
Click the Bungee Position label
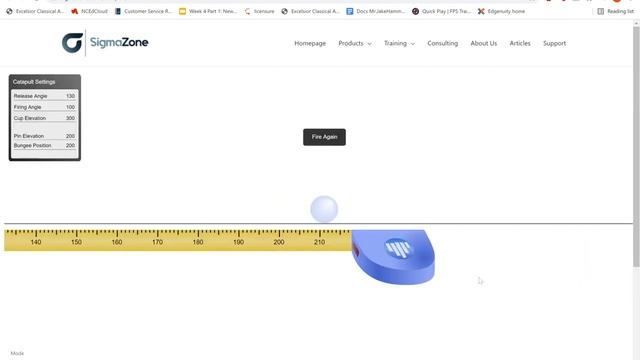(x=32, y=145)
